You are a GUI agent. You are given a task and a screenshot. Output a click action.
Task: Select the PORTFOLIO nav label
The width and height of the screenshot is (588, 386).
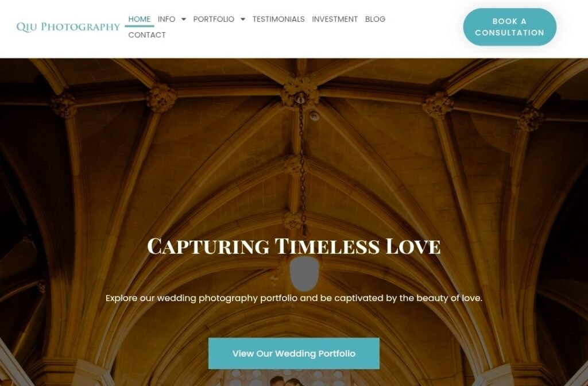pyautogui.click(x=214, y=19)
